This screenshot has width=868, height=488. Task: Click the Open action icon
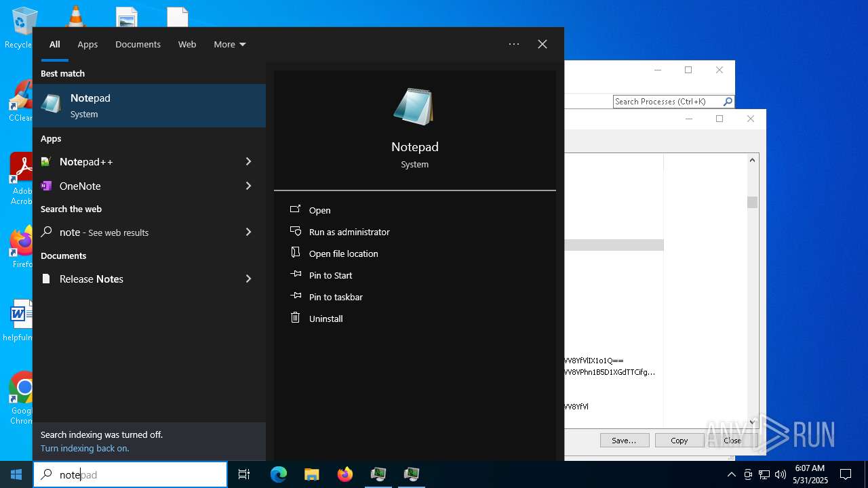coord(295,209)
